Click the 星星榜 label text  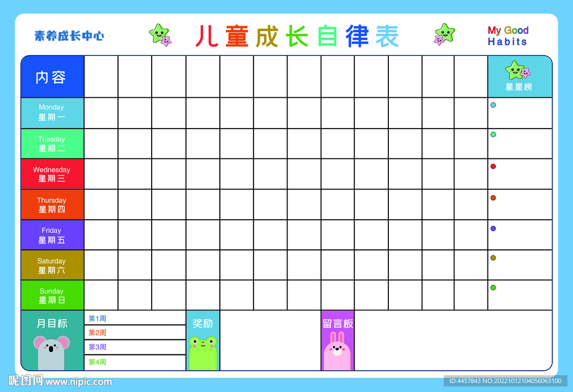click(x=519, y=87)
